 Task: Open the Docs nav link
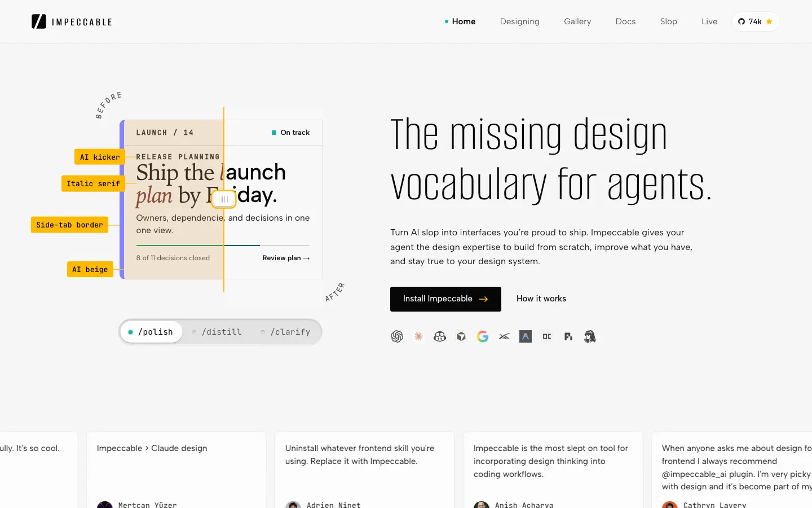pyautogui.click(x=625, y=21)
